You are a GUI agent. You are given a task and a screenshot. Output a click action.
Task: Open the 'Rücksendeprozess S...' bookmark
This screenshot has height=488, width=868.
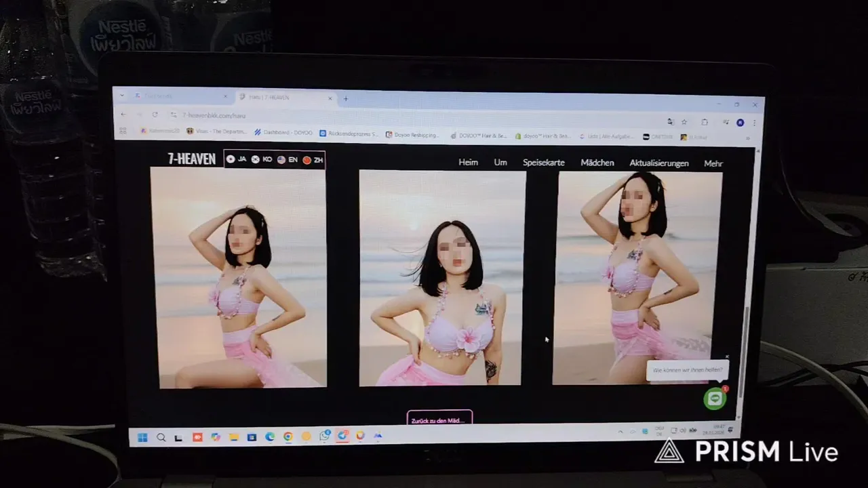[349, 134]
